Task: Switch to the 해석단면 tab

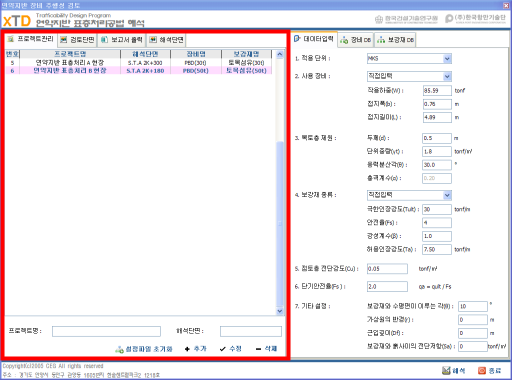Action: (x=166, y=40)
